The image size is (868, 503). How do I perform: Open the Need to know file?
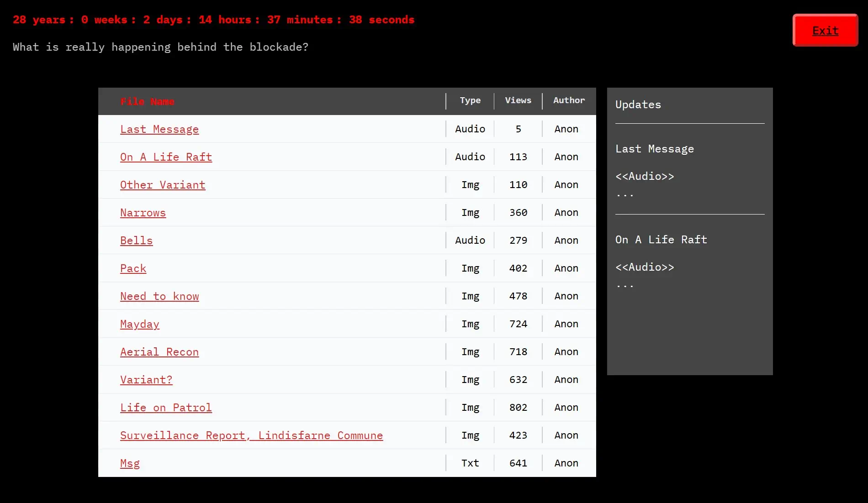coord(159,296)
